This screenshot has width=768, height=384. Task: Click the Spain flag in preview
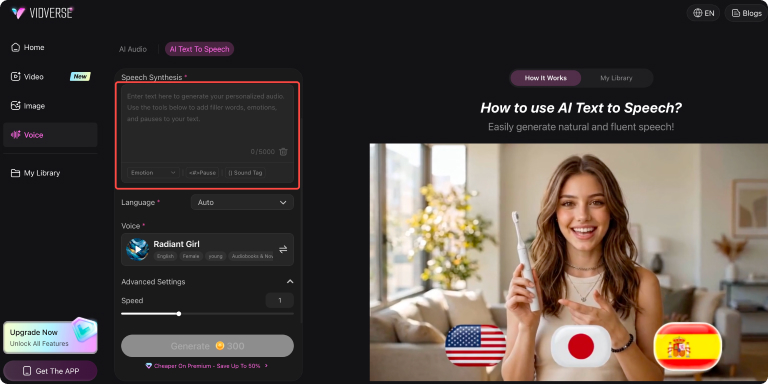[x=688, y=346]
